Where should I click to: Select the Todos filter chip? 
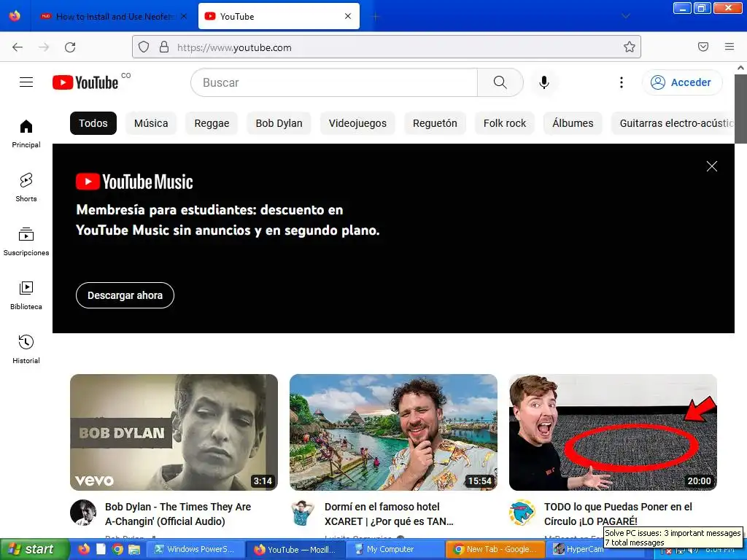coord(93,123)
